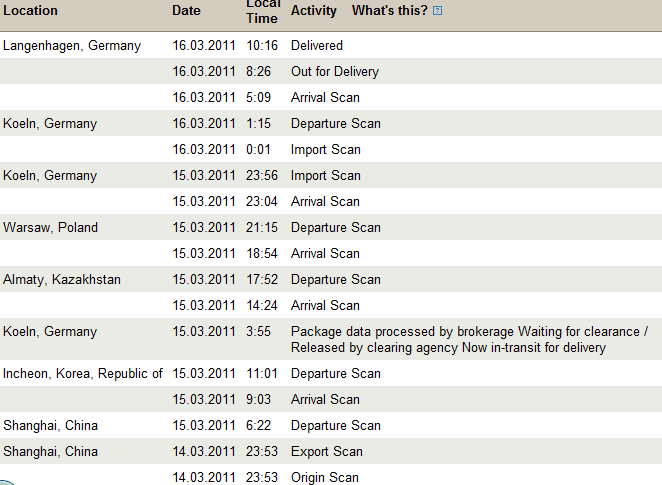Click the Almaty, Kazakhstan location
The image size is (662, 485).
point(62,279)
